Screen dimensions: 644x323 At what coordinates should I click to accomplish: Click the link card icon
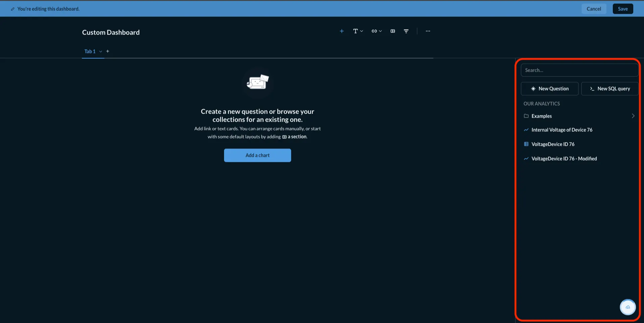pyautogui.click(x=374, y=31)
